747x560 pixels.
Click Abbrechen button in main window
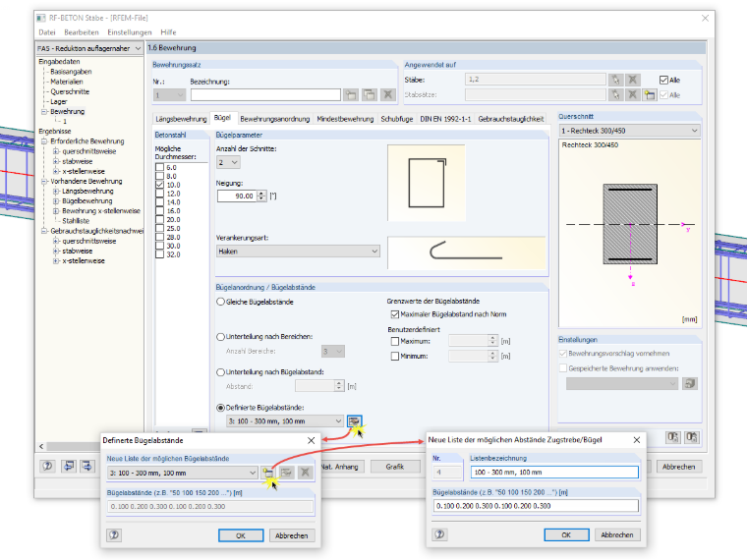click(x=678, y=467)
